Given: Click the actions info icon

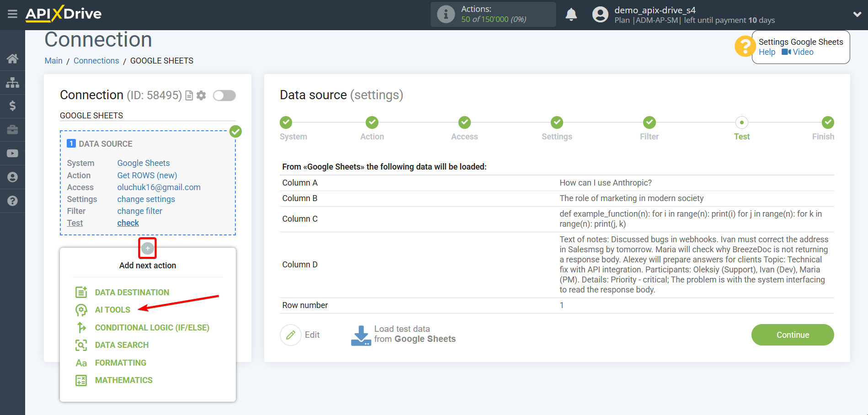Looking at the screenshot, I should (446, 14).
